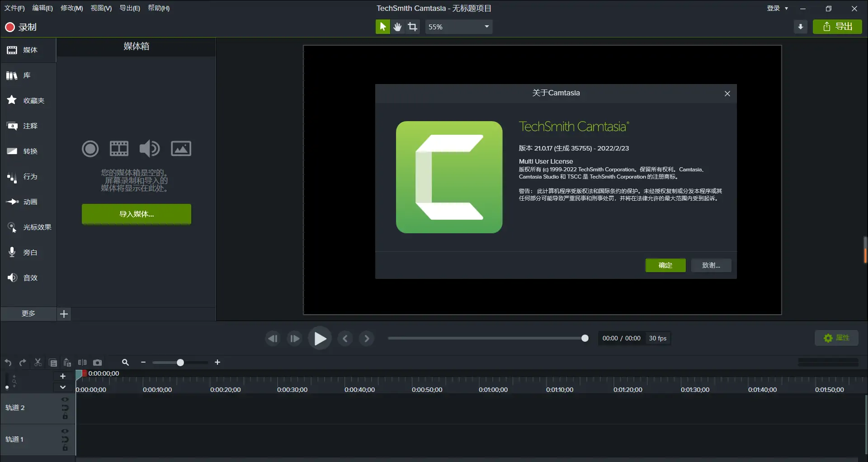Open the 光标效果 Cursor Effects tab

(28, 227)
